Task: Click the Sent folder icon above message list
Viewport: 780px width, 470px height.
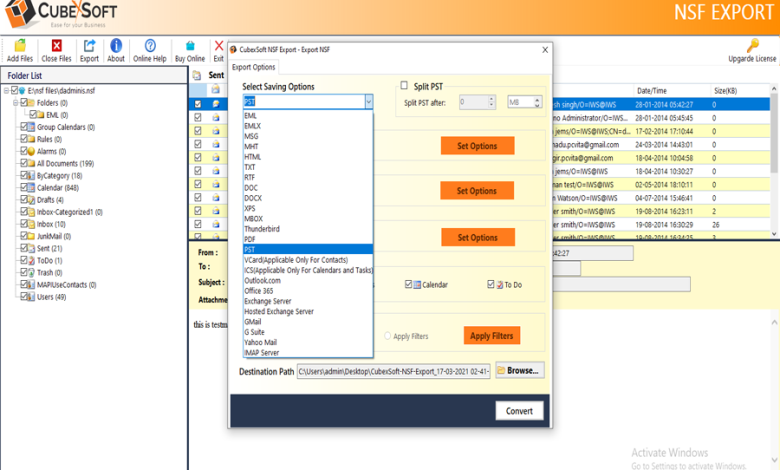Action: [x=197, y=75]
